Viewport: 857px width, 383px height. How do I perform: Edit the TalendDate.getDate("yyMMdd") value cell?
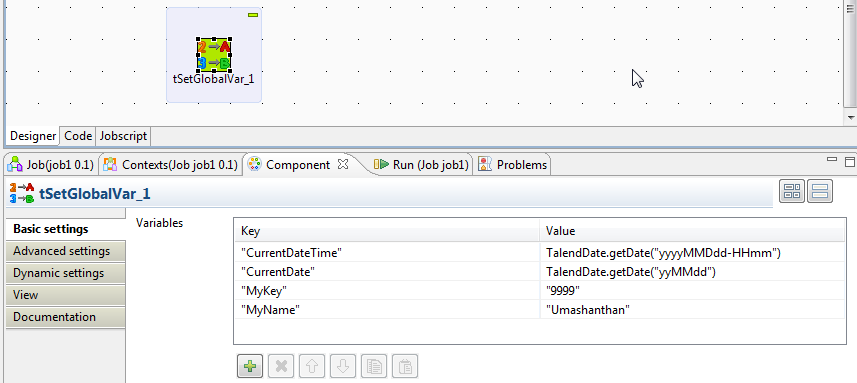692,272
